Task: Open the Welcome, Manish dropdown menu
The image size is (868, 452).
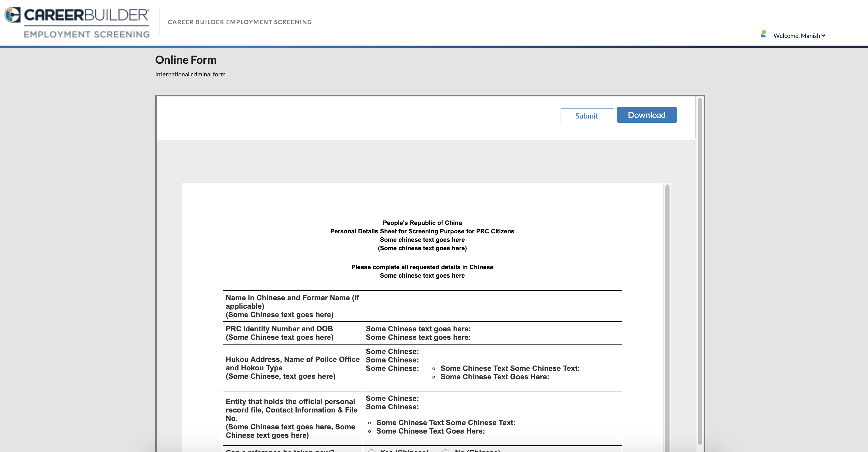Action: (x=799, y=36)
